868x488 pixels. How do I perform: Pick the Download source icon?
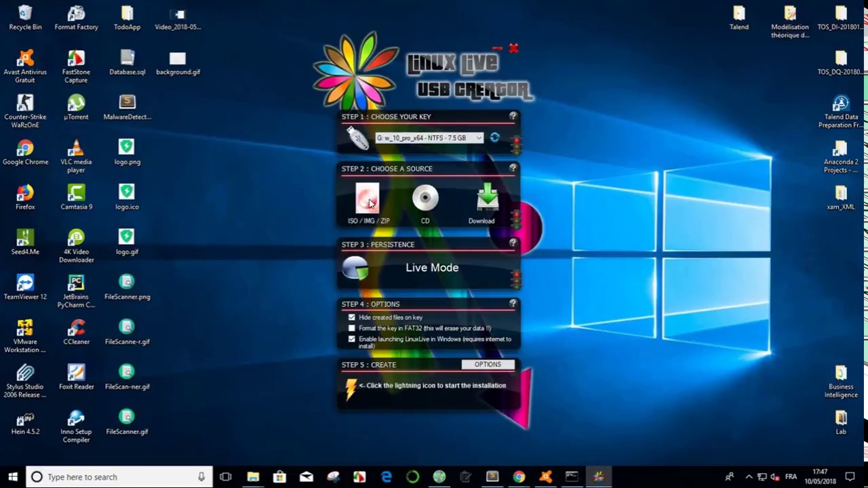(487, 197)
